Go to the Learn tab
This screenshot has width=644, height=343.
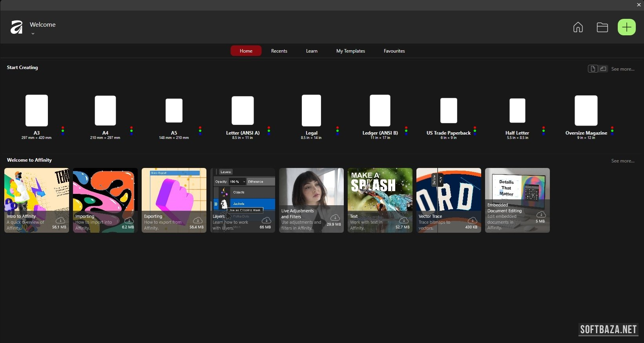tap(312, 51)
